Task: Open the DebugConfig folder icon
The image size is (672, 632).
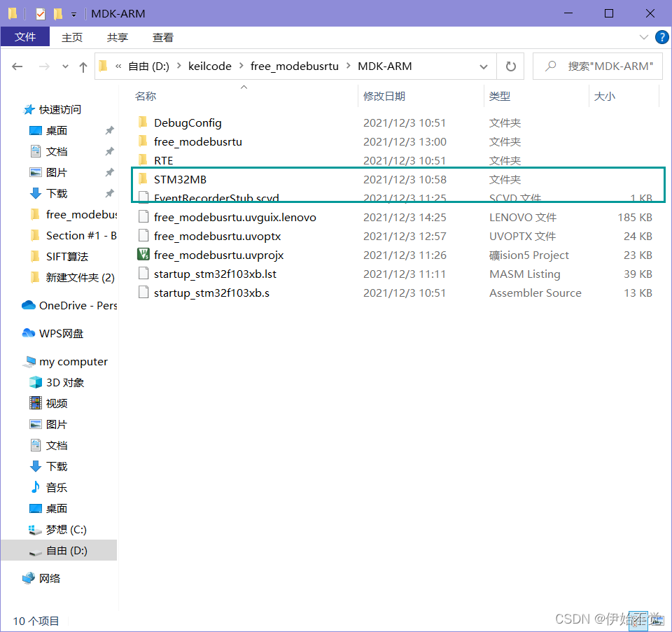Action: [x=143, y=122]
